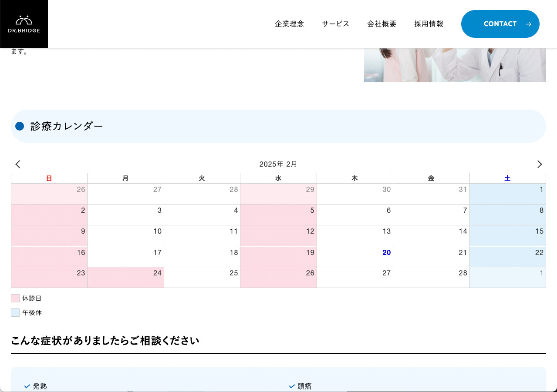Click previous-month date 29
This screenshot has width=557, height=392.
(x=279, y=194)
